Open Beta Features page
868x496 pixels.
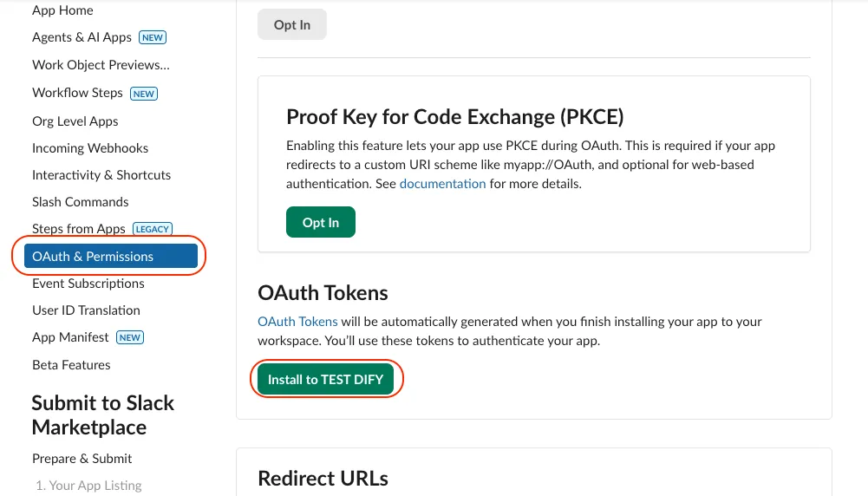[71, 365]
